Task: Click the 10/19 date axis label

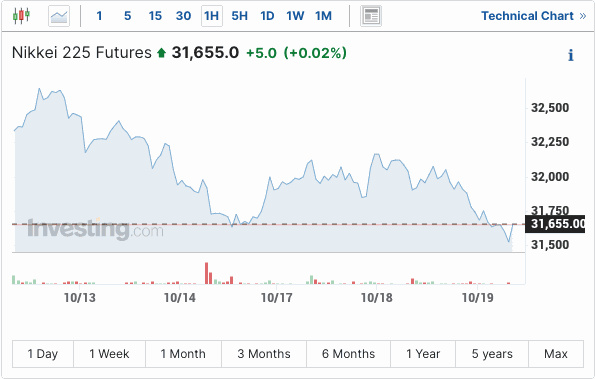Action: pyautogui.click(x=477, y=298)
